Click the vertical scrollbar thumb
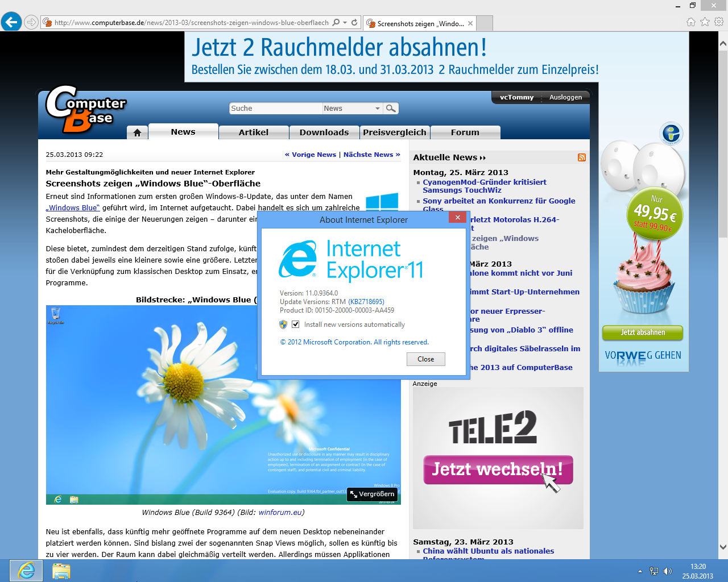 tap(723, 143)
